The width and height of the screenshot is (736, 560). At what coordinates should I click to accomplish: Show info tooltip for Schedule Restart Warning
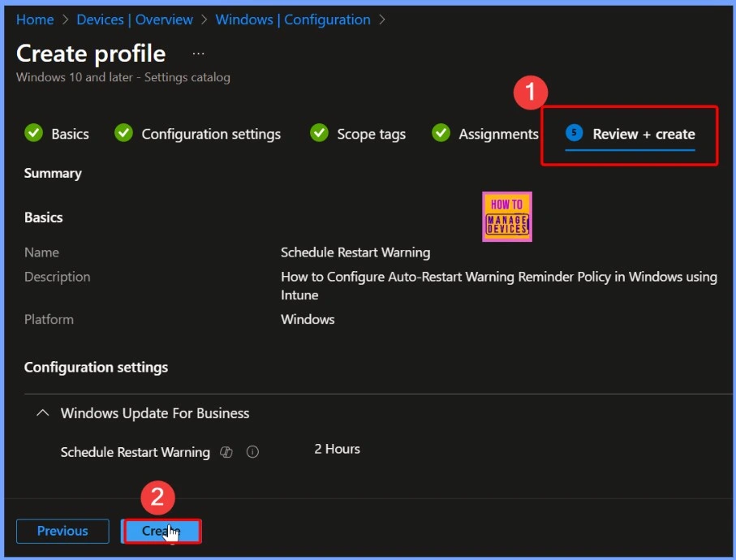[252, 452]
